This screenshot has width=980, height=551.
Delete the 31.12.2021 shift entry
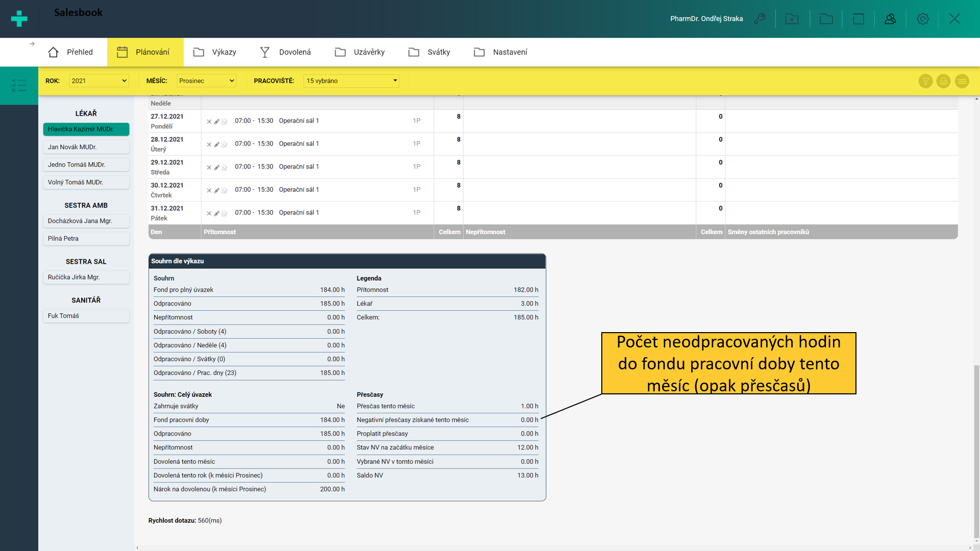tap(209, 213)
